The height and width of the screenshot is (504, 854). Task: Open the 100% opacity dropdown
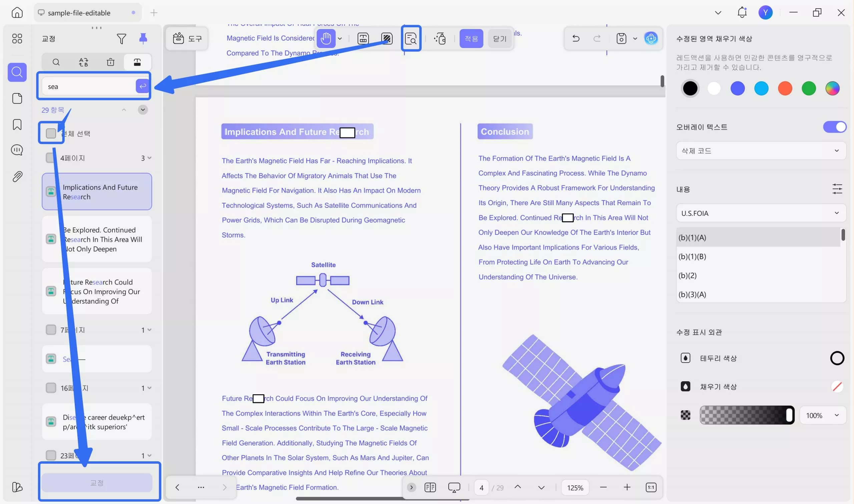pos(822,415)
